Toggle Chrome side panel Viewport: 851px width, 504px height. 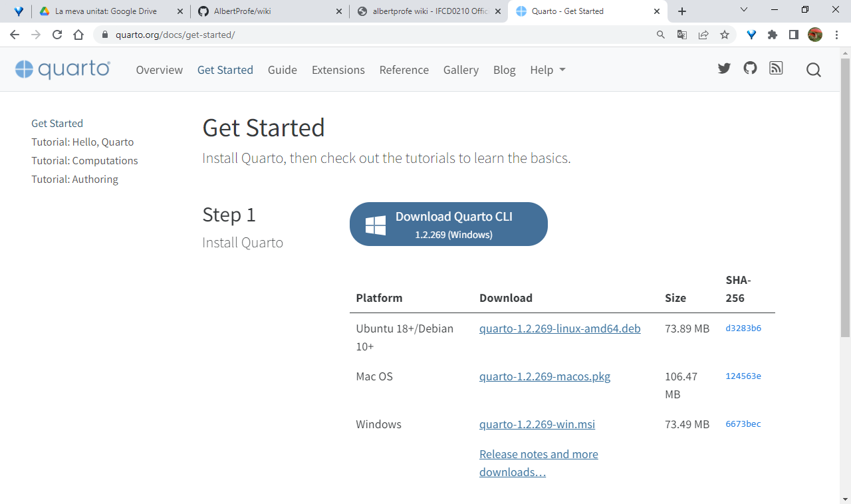[793, 35]
